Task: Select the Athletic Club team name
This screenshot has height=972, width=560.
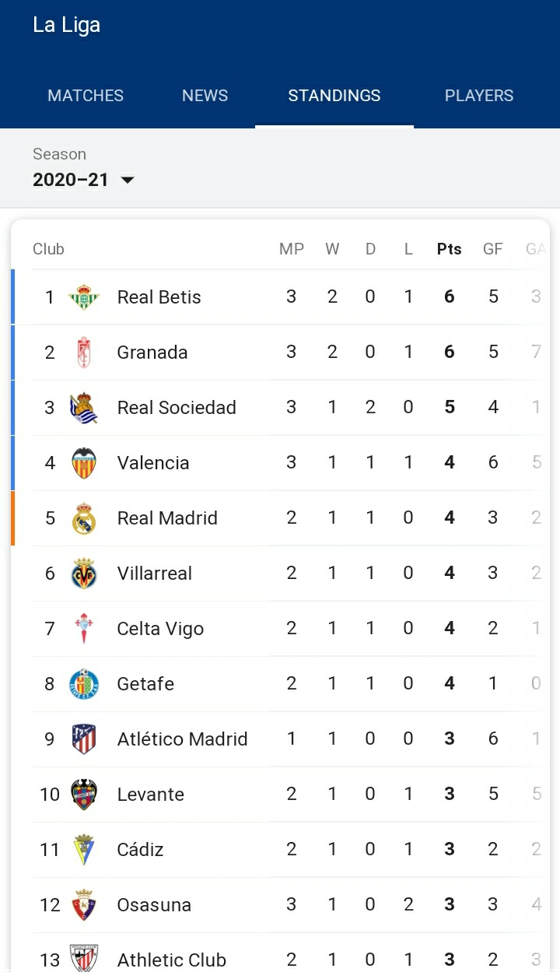Action: tap(171, 960)
